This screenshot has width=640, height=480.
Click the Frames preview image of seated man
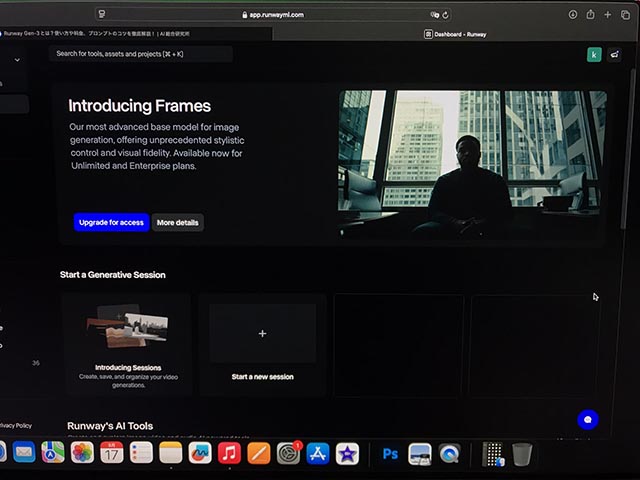(472, 163)
